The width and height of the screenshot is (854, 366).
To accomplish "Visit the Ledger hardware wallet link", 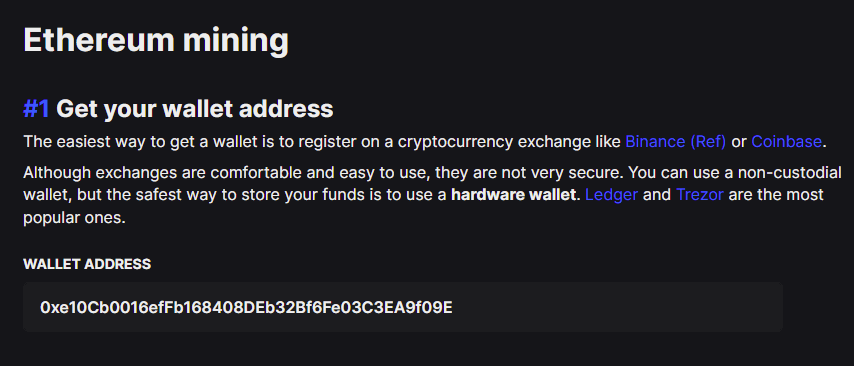I will click(611, 195).
